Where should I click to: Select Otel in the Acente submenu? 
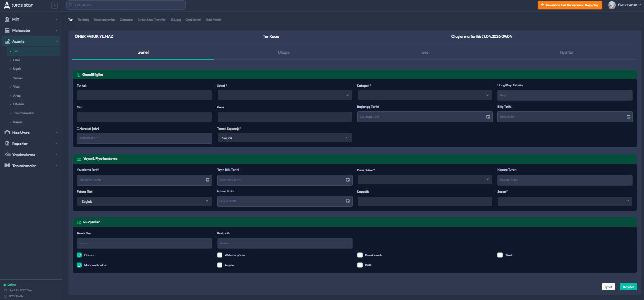coord(16,60)
